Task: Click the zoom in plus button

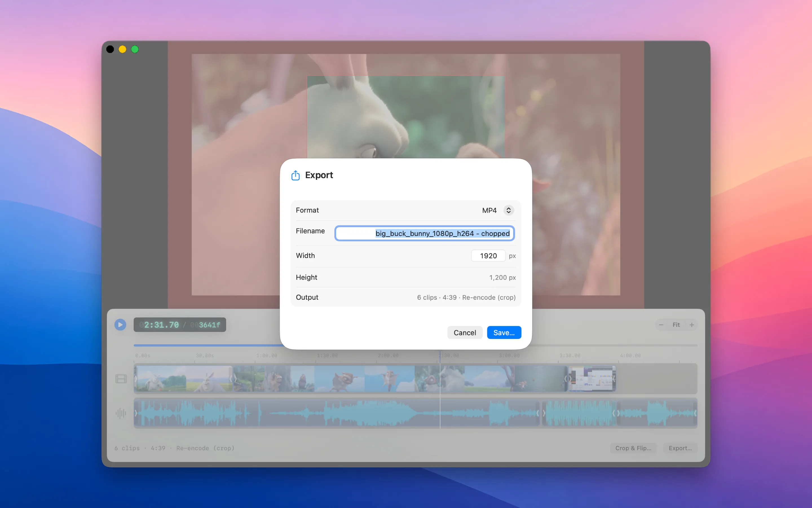Action: [x=692, y=325]
